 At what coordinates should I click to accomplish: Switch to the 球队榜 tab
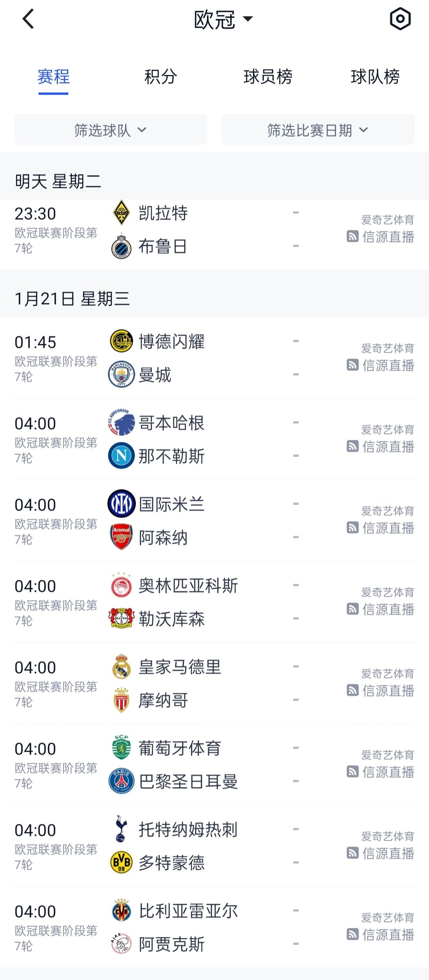(375, 77)
